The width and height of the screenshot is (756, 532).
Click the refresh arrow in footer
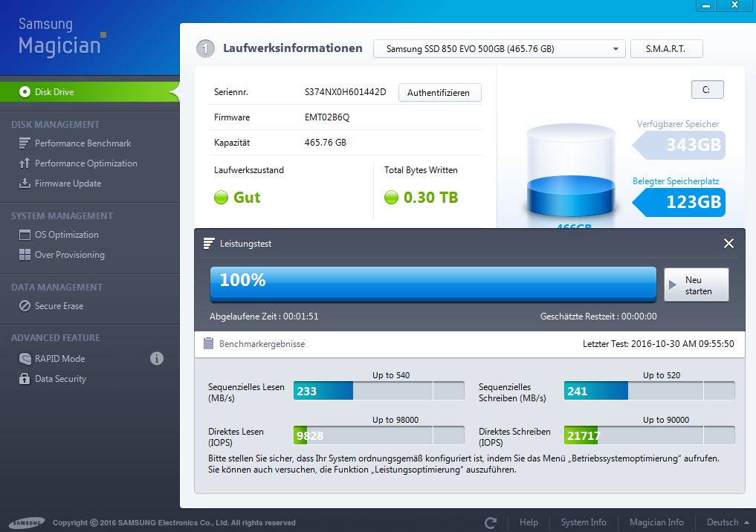coord(491,523)
